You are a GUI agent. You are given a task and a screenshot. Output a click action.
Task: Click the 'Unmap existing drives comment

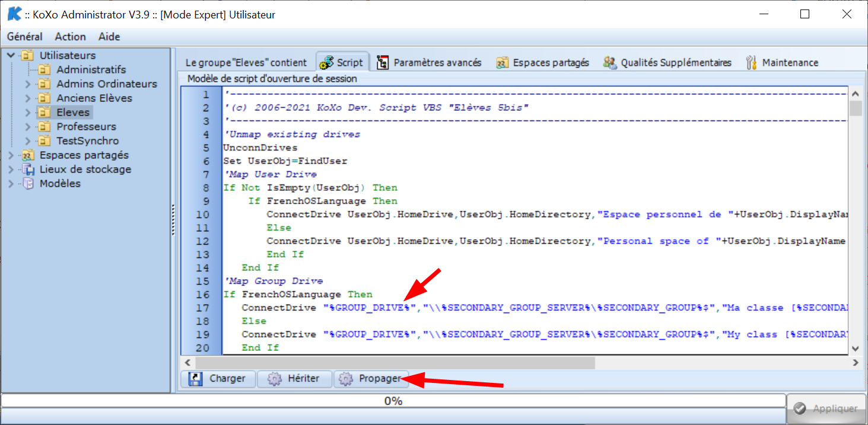[x=292, y=134]
